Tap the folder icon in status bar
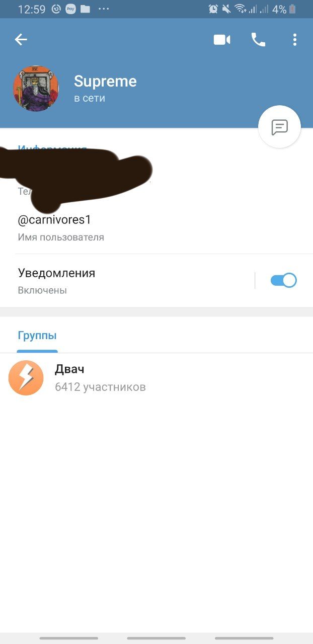 tap(85, 9)
